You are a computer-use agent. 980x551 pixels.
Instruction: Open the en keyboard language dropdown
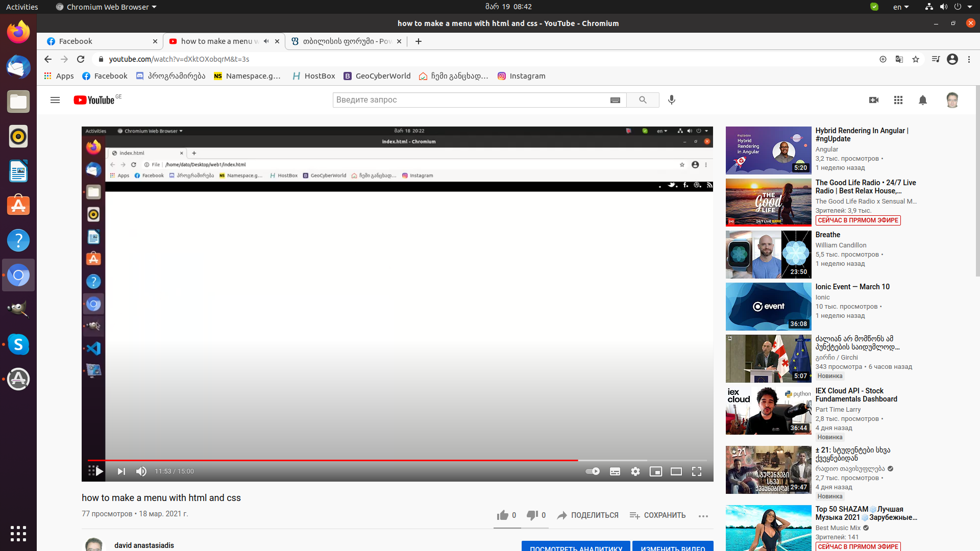pos(900,7)
